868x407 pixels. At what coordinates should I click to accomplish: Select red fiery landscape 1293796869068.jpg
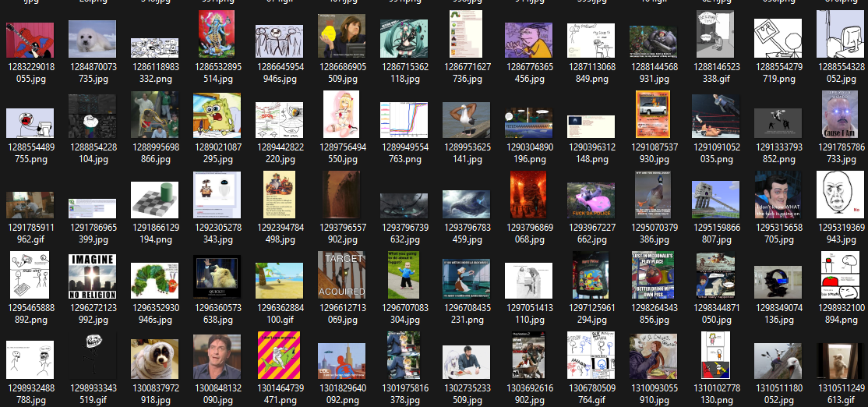tap(528, 194)
